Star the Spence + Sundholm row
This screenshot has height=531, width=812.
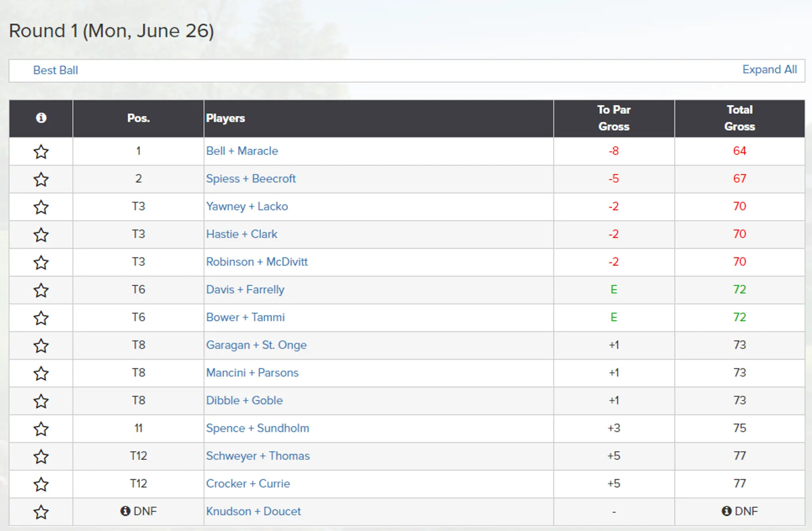pyautogui.click(x=41, y=428)
